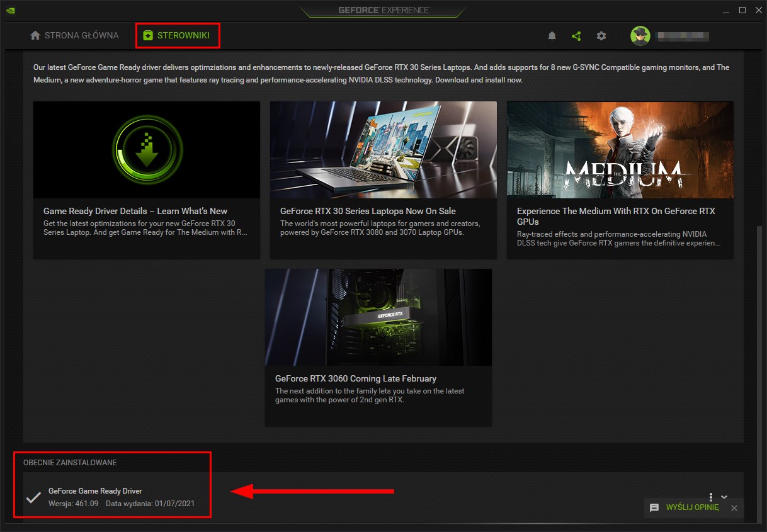This screenshot has width=767, height=532.
Task: Expand the installed driver details chevron
Action: coord(724,497)
